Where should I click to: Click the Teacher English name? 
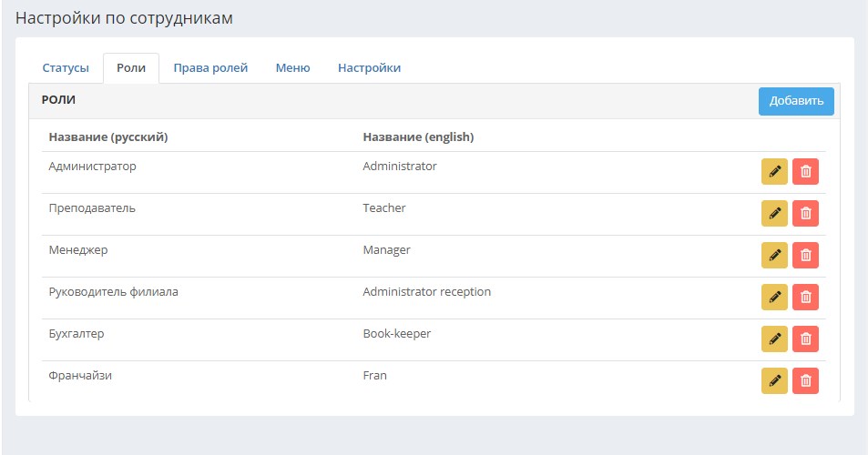(384, 207)
